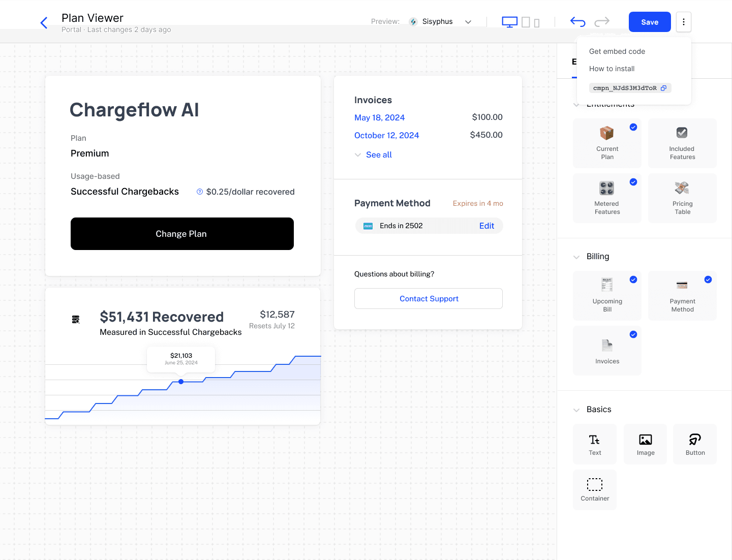Copy the component ID cmpn_NJdS3M3dToR
This screenshot has width=732, height=560.
click(663, 88)
